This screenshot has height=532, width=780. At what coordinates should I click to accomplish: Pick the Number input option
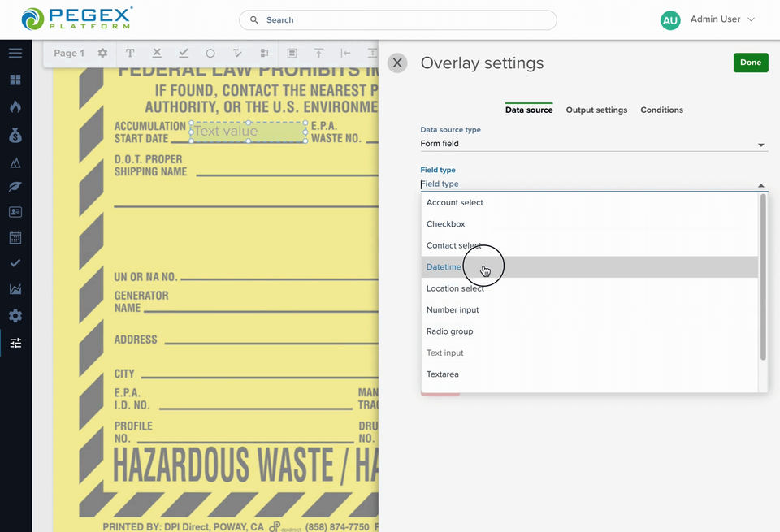pos(590,309)
